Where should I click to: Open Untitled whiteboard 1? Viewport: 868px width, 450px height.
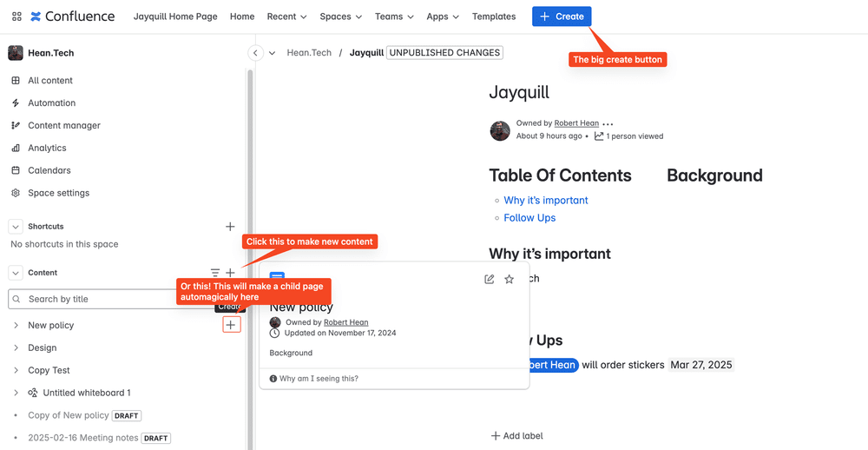coord(86,393)
